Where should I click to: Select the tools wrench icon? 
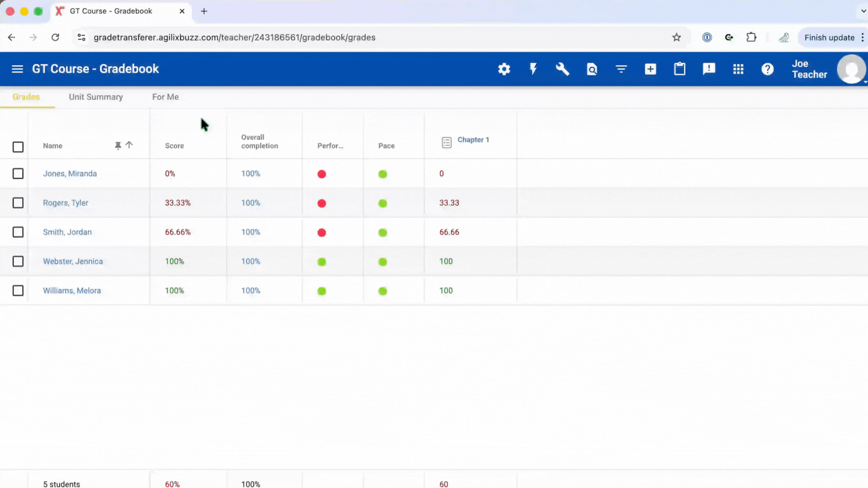[562, 69]
